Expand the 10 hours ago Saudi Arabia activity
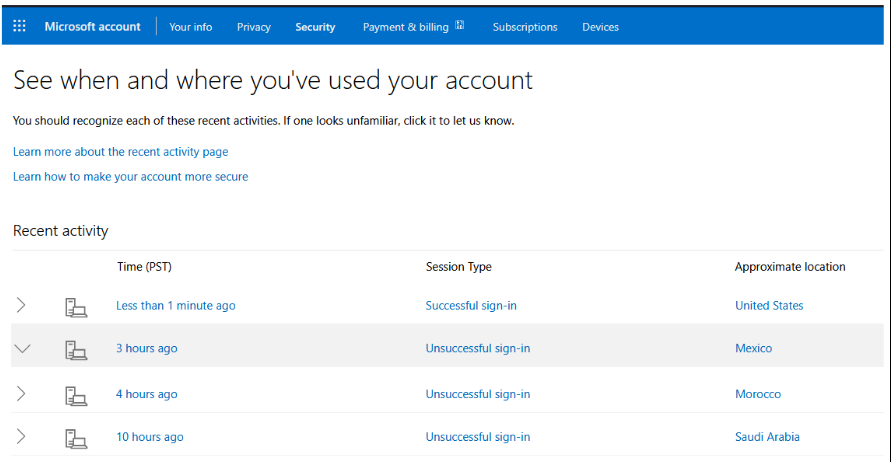 pos(21,436)
